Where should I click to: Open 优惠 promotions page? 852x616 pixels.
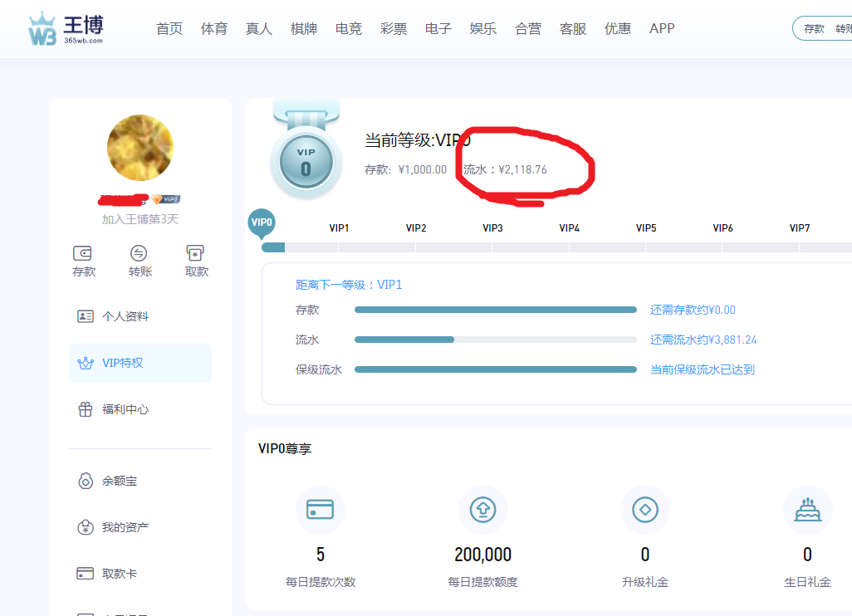[x=618, y=28]
